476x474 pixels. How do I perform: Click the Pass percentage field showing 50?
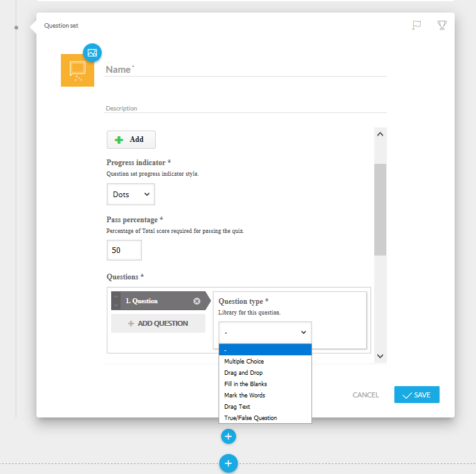pyautogui.click(x=124, y=250)
